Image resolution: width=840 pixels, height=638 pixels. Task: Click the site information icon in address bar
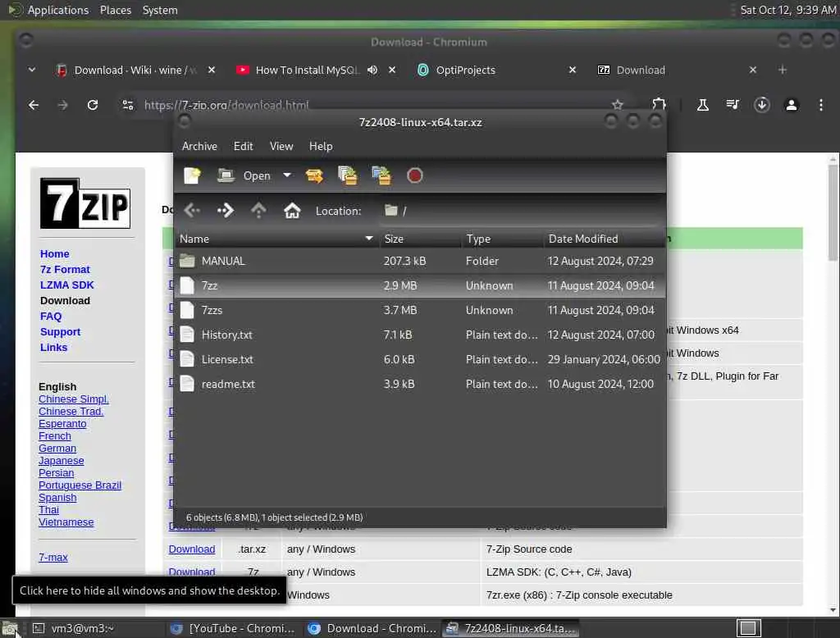pyautogui.click(x=127, y=105)
